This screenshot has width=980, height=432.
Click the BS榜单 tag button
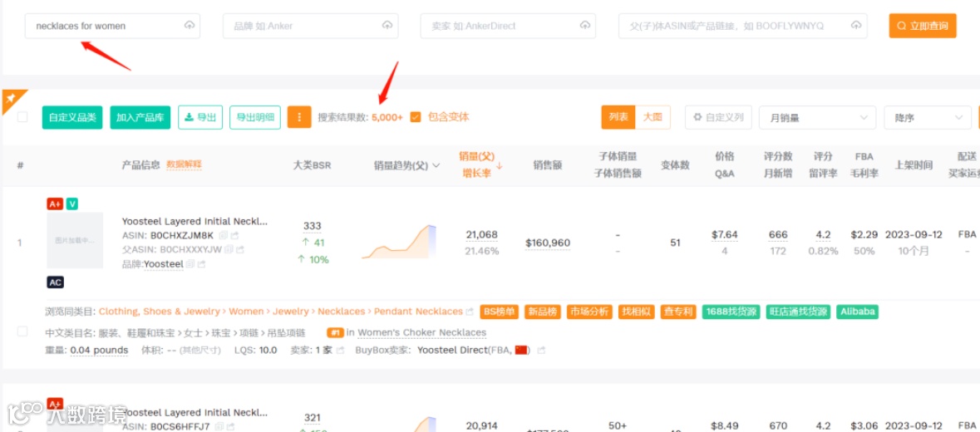[x=500, y=312]
